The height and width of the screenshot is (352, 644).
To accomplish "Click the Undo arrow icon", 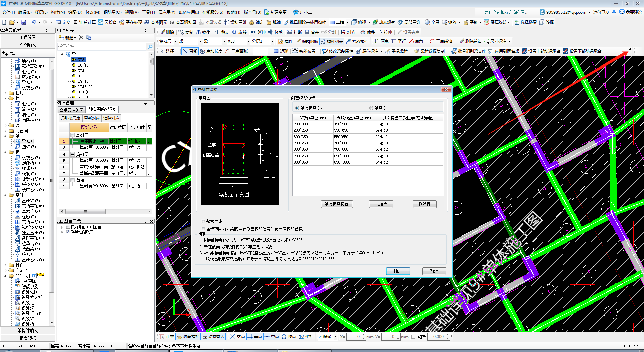I will (34, 22).
